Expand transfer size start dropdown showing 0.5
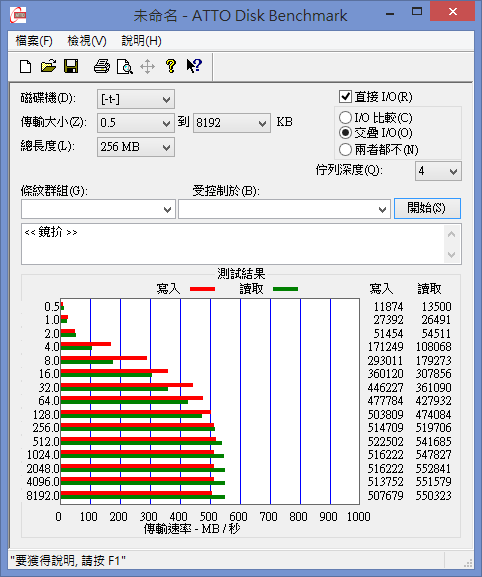Viewport: 482px width, 577px height. coord(136,123)
